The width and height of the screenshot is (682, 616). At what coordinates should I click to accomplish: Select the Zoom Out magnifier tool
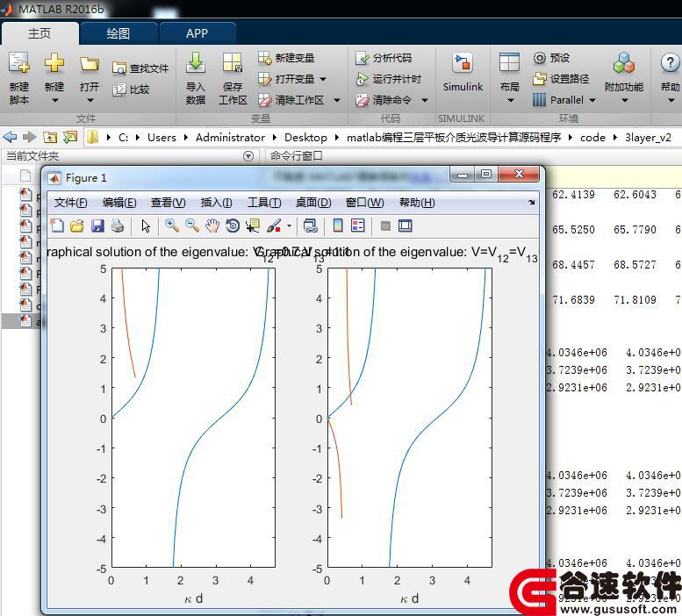[x=192, y=226]
